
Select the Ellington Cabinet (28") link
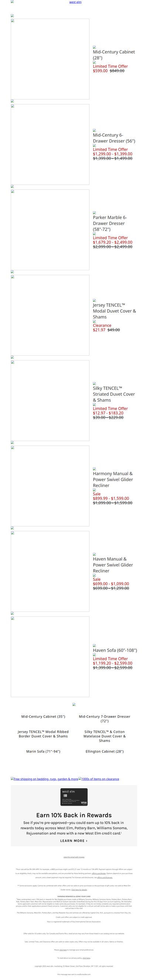(x=104, y=751)
